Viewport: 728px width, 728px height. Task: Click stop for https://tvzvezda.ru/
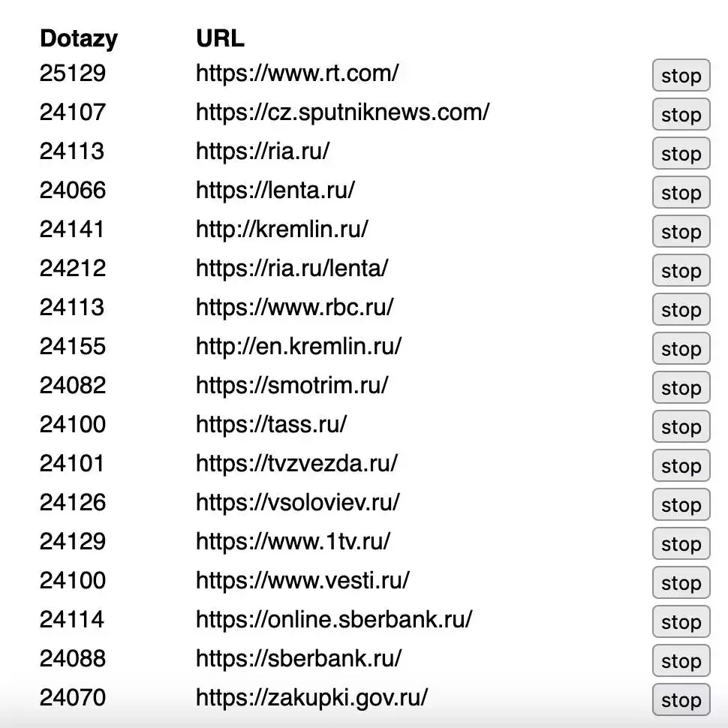pyautogui.click(x=681, y=466)
